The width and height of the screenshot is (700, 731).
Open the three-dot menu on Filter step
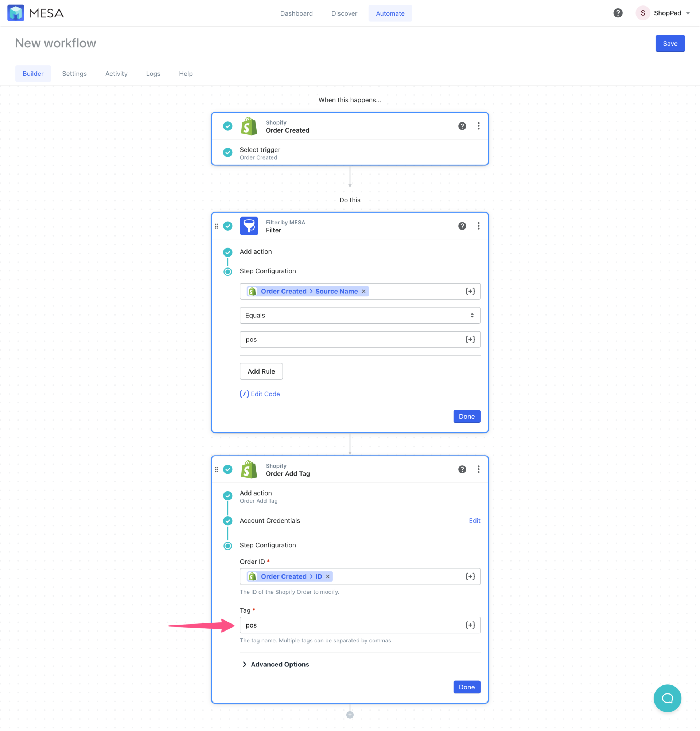point(479,226)
